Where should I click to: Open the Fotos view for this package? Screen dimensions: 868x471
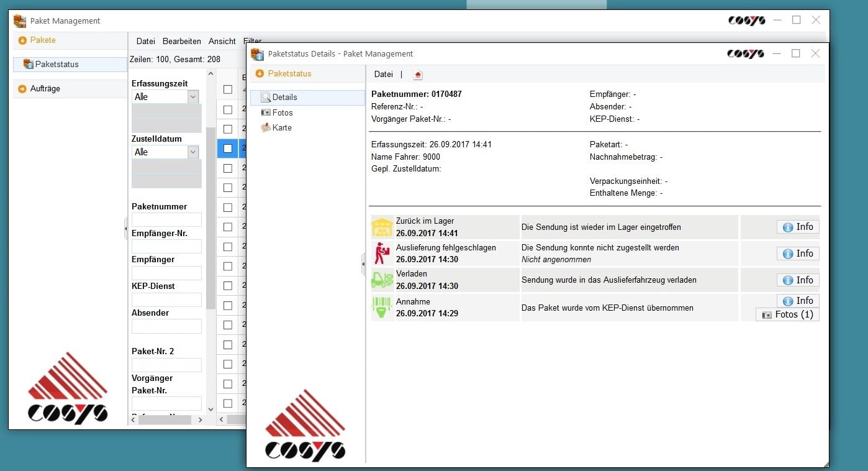pyautogui.click(x=282, y=112)
